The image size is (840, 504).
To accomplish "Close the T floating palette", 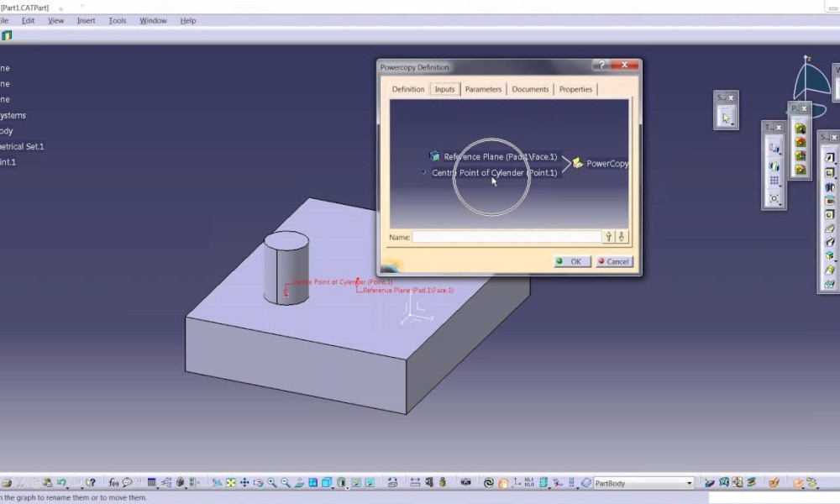I will [x=779, y=127].
